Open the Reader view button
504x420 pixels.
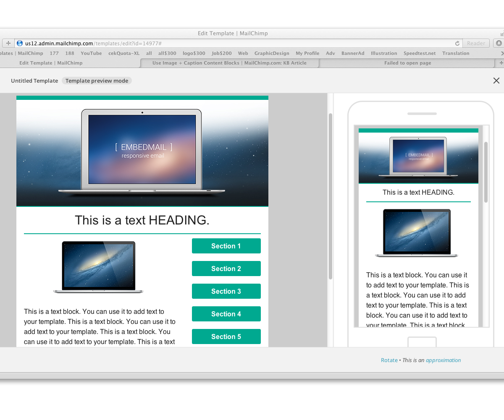(476, 43)
